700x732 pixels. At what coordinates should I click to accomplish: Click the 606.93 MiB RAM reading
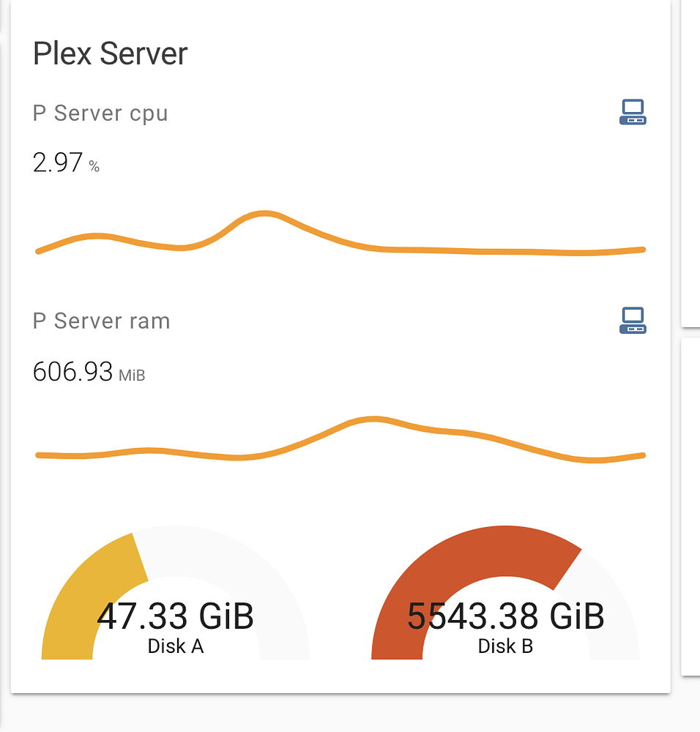coord(75,372)
